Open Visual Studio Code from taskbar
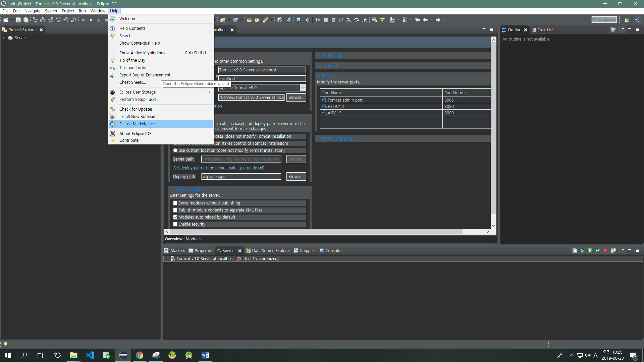Screen dimensions: 644x362 [90, 355]
